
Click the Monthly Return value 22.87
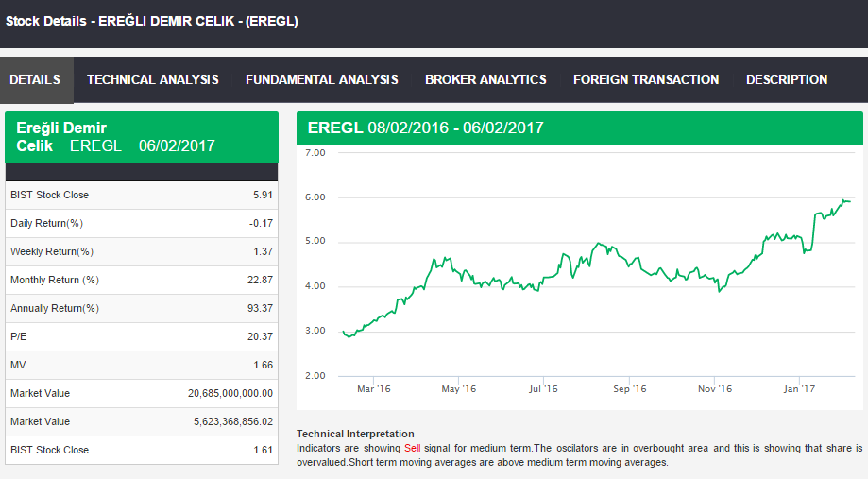[x=260, y=280]
